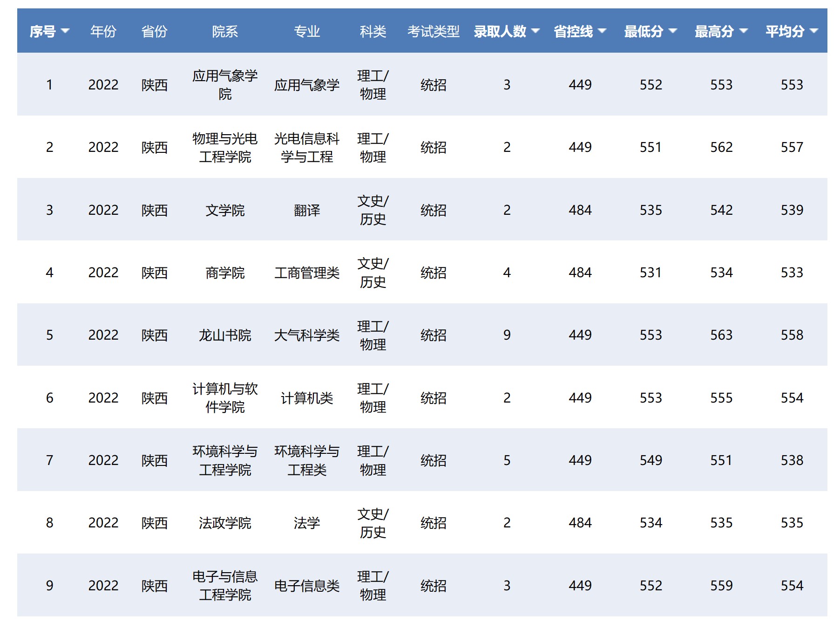The image size is (840, 629).
Task: Click the sort triangle next to 最低分
Action: (x=673, y=32)
